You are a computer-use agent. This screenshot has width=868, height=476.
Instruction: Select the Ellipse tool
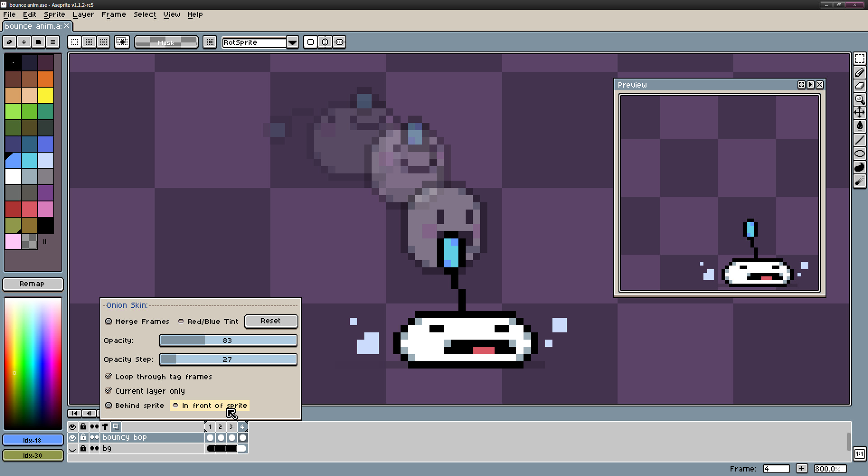(860, 154)
